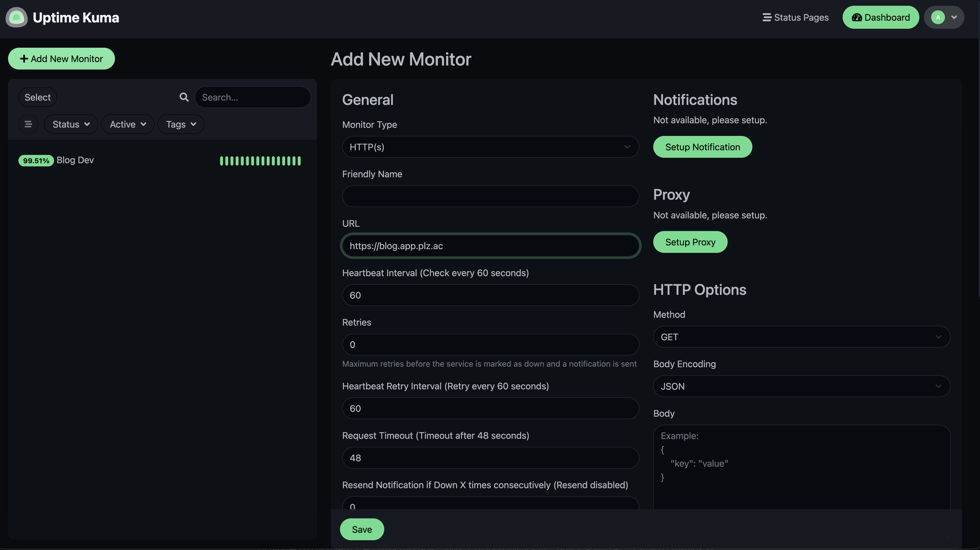Screen dimensions: 980x550
Task: Toggle monitor selection mode with Select
Action: 37,97
